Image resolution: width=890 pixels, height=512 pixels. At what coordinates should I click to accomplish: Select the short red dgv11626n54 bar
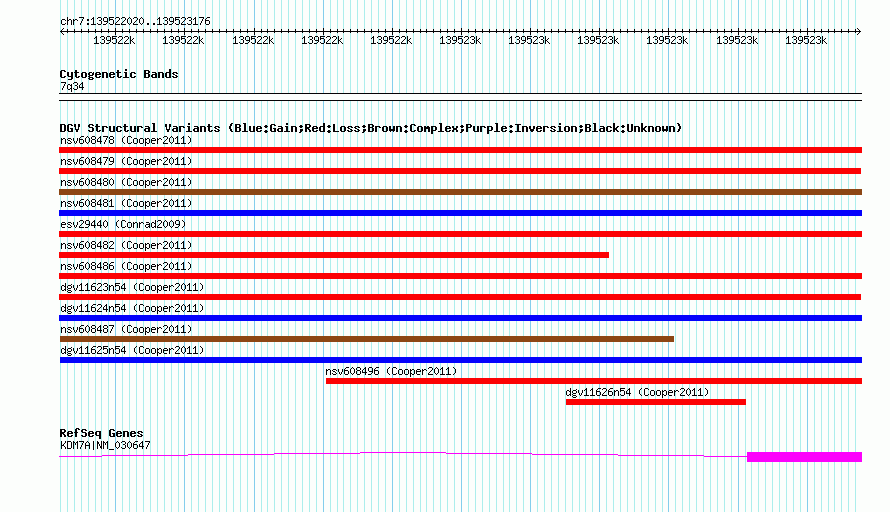(656, 402)
